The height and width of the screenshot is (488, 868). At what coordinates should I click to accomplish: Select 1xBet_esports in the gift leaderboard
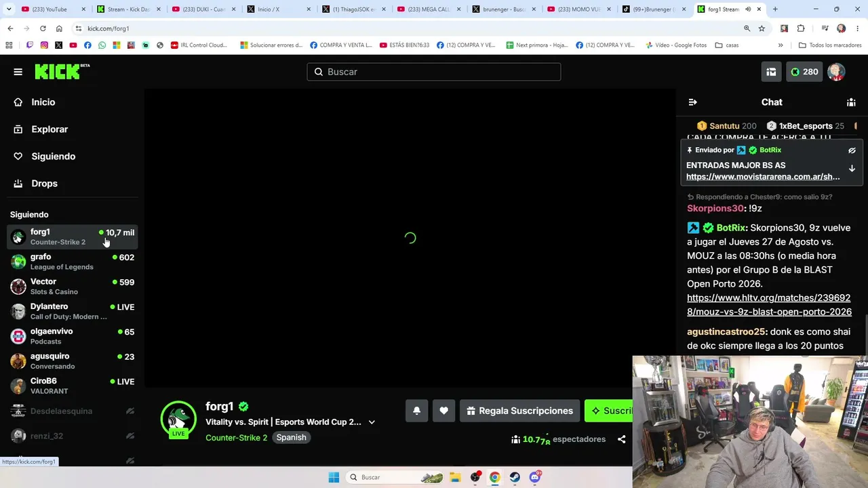(x=805, y=126)
